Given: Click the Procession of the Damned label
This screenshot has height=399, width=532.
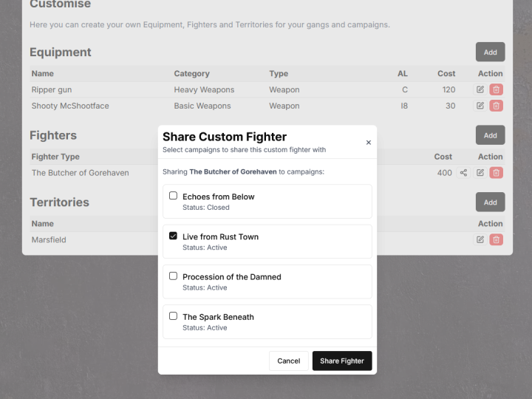Looking at the screenshot, I should tap(231, 277).
